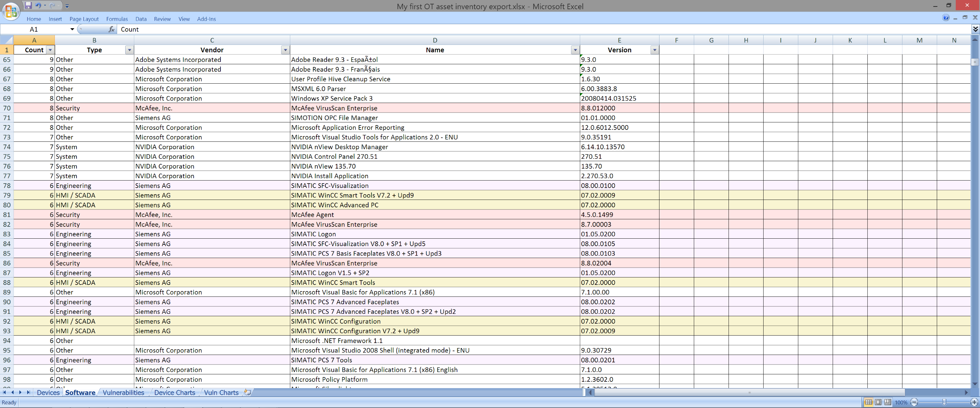The image size is (980, 408).
Task: Open the Type column filter dropdown
Action: 129,50
